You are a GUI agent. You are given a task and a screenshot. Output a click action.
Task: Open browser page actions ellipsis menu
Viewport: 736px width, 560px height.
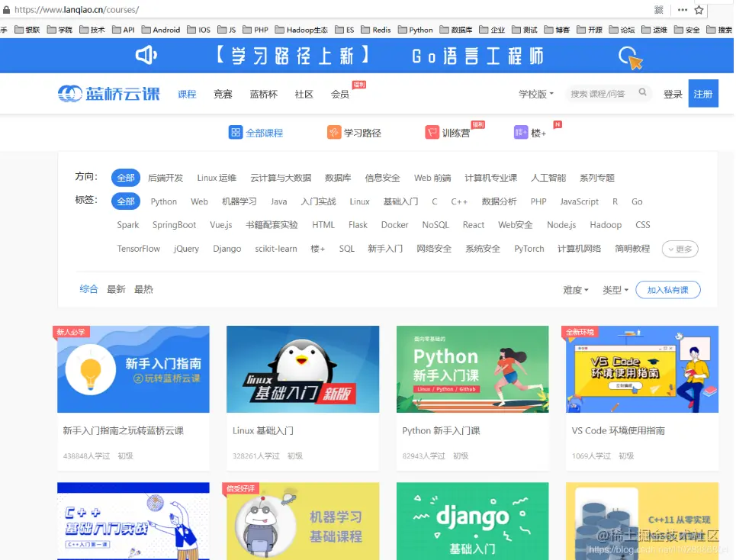coord(683,10)
